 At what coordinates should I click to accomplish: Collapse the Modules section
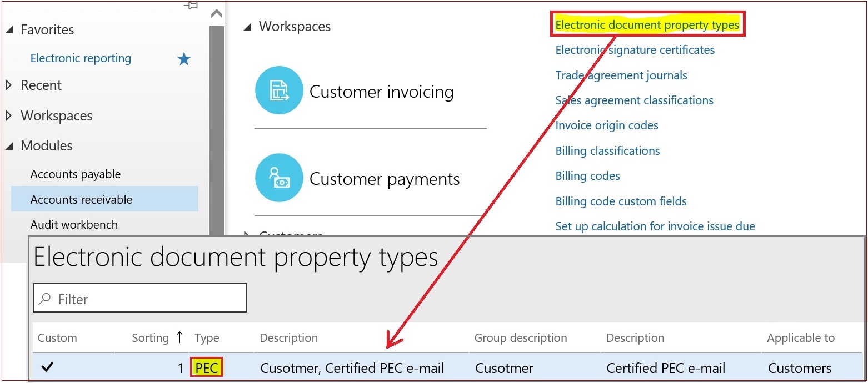click(9, 146)
